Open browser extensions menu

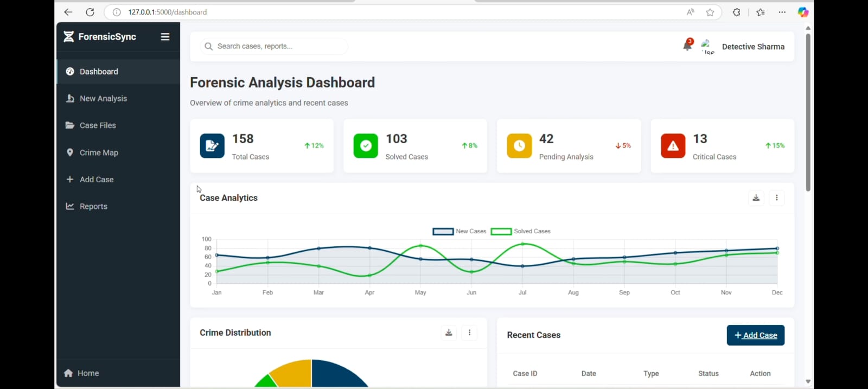coord(737,12)
